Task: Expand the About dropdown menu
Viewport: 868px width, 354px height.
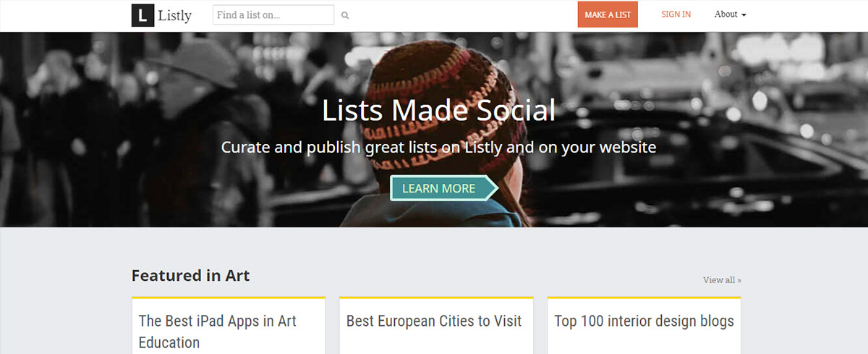Action: (x=730, y=14)
